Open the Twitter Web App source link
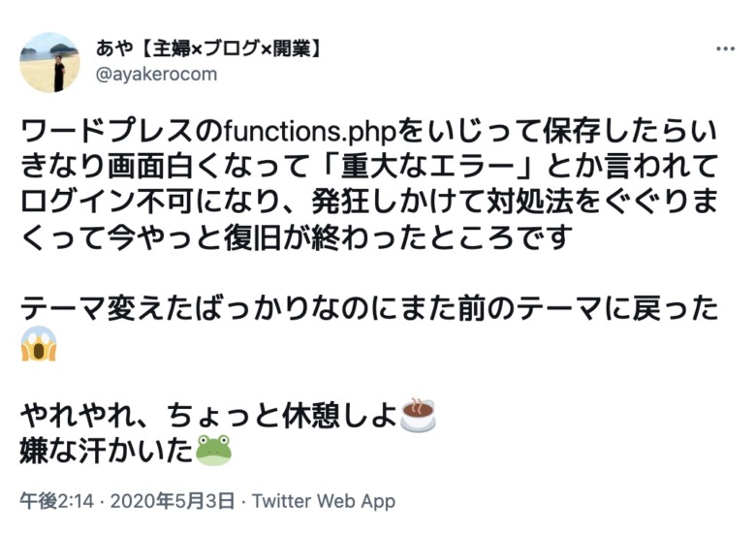 pyautogui.click(x=324, y=501)
